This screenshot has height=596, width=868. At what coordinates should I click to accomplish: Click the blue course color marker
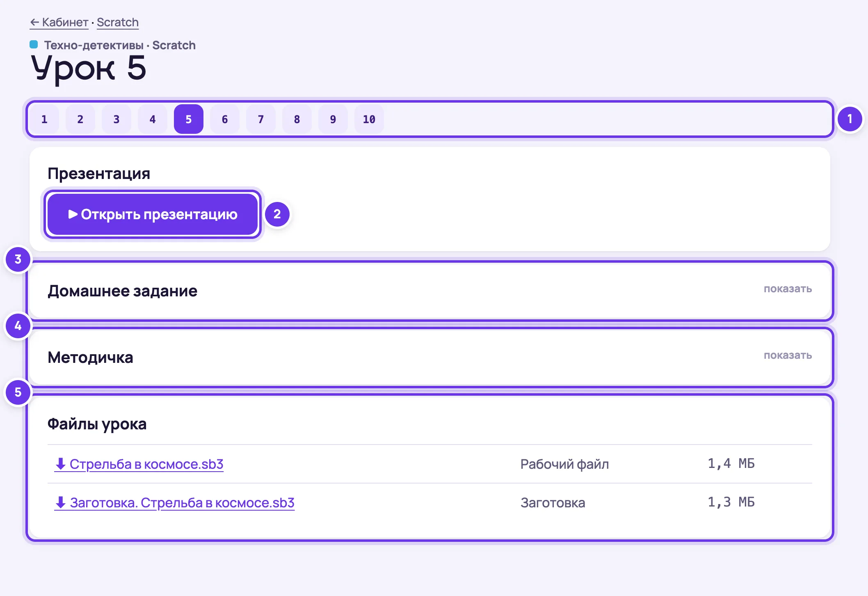pos(34,44)
